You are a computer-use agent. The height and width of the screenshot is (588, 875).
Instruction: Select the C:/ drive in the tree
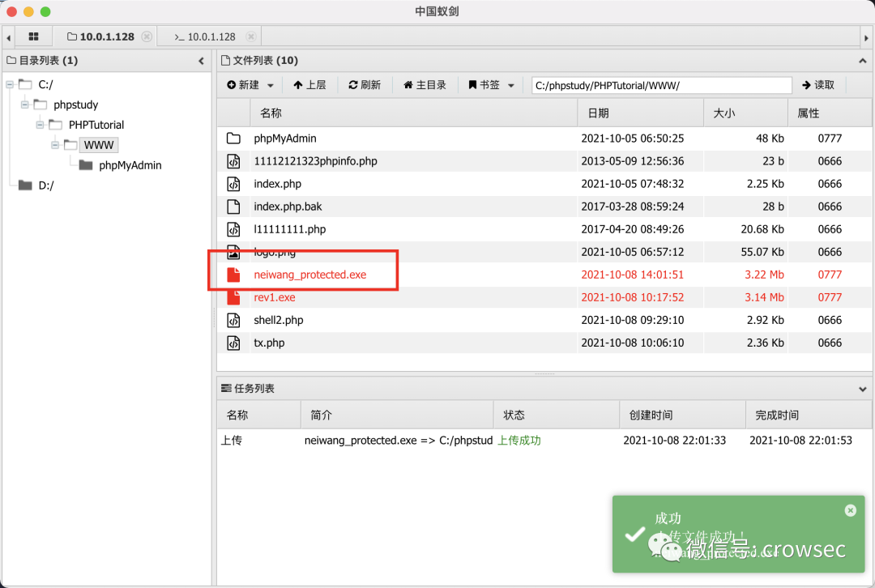coord(45,85)
